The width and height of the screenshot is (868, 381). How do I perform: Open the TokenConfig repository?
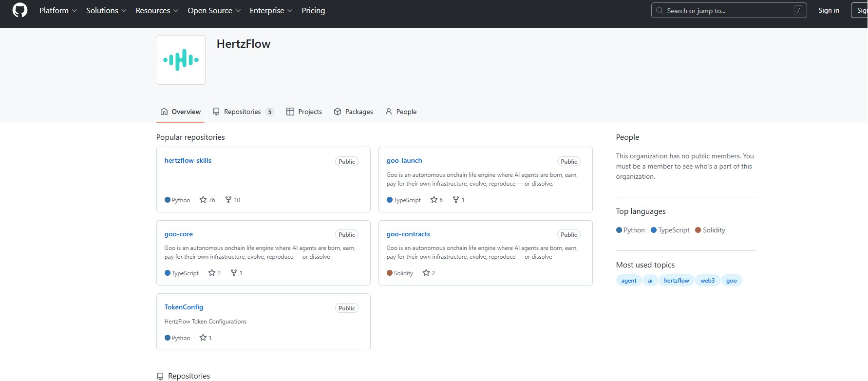tap(184, 307)
